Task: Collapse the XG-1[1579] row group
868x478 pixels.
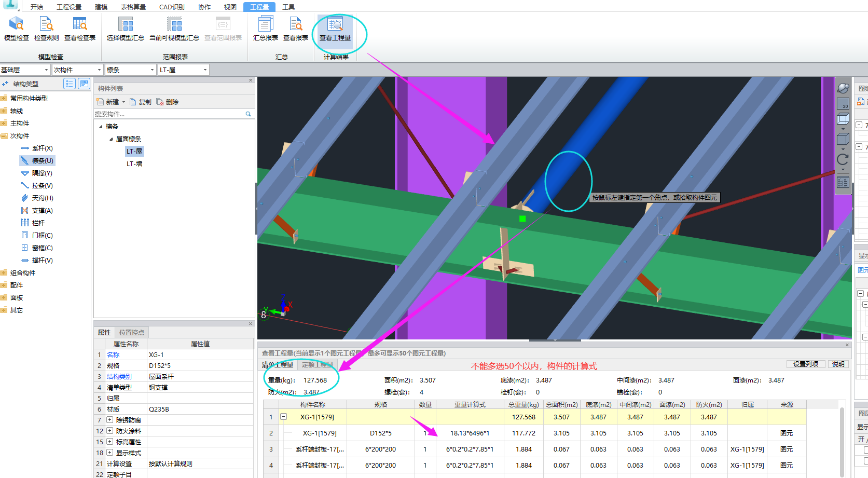Action: (284, 417)
